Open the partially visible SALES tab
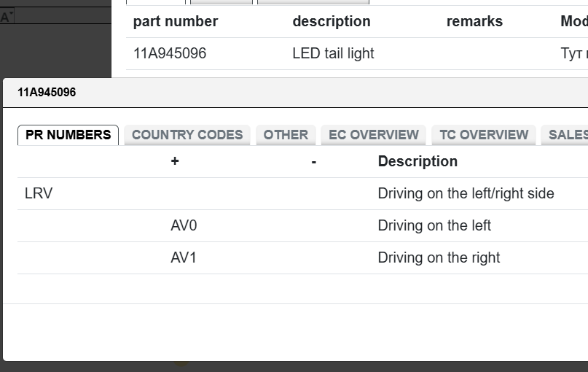Screen dimensions: 588x372 click(x=567, y=135)
